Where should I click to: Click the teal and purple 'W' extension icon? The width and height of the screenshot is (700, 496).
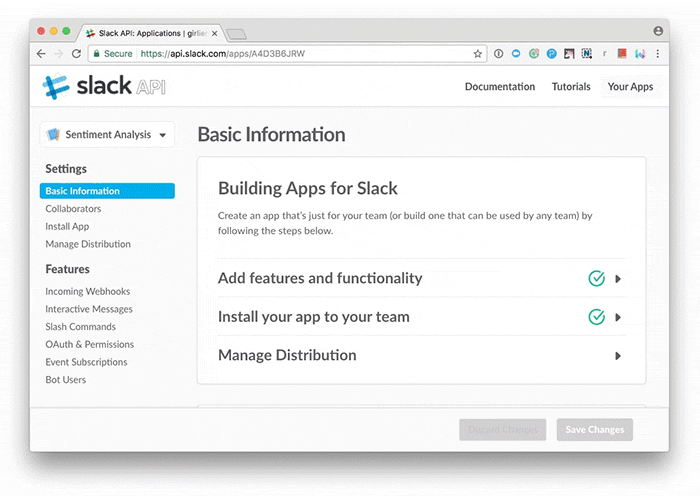(x=640, y=54)
